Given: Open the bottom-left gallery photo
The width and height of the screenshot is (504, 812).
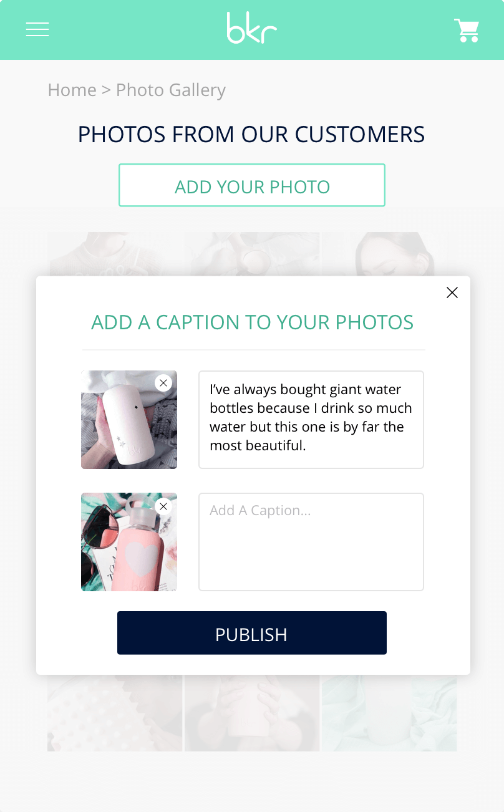Looking at the screenshot, I should pyautogui.click(x=115, y=713).
